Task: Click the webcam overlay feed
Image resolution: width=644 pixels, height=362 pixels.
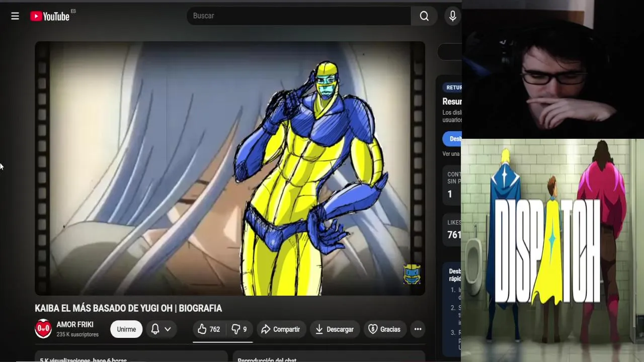Action: (x=552, y=69)
